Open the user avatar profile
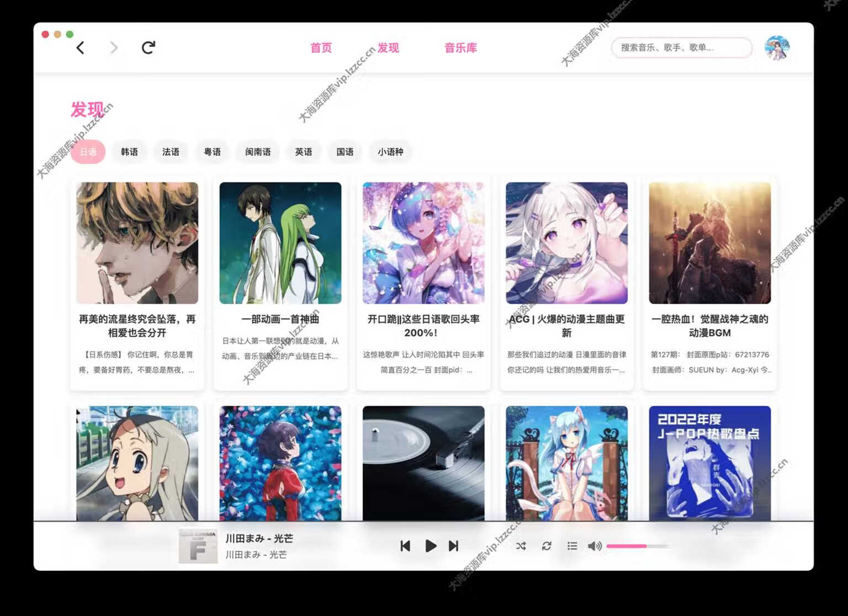848x616 pixels. [777, 48]
